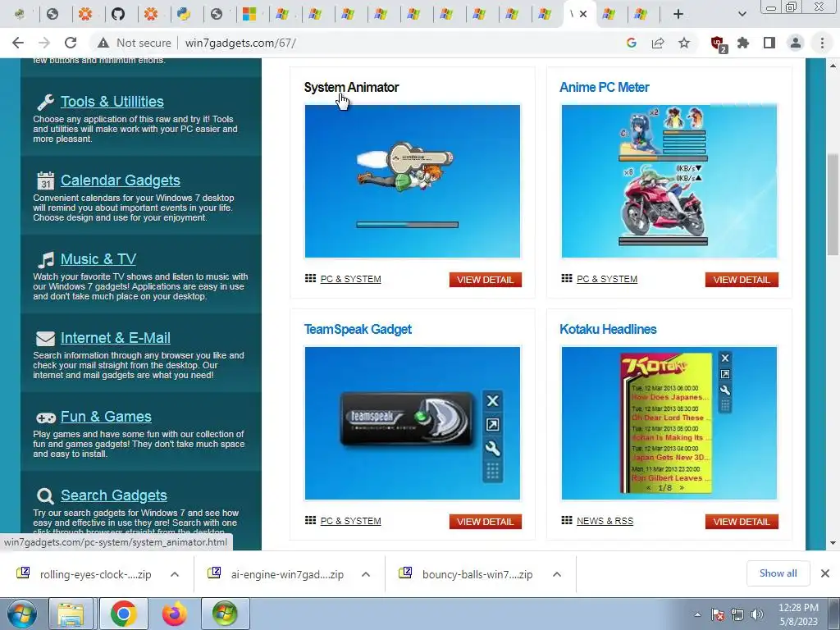Reload the current page
This screenshot has height=630, width=840.
pyautogui.click(x=71, y=43)
